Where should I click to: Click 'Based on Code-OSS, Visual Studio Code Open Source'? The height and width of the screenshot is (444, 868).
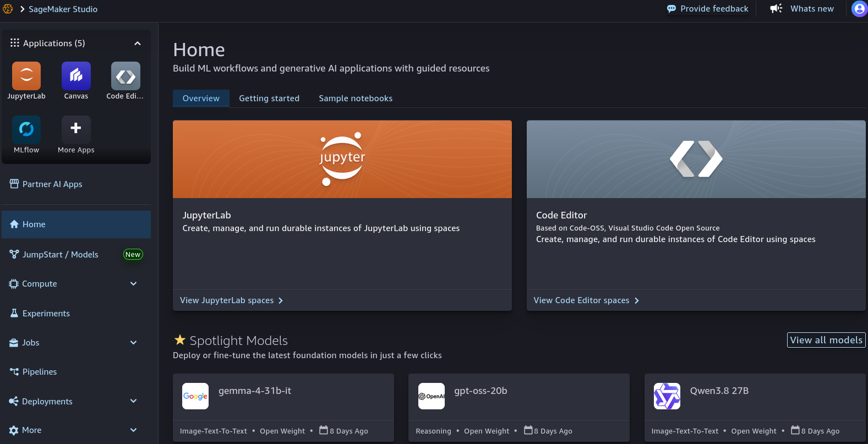tap(628, 228)
